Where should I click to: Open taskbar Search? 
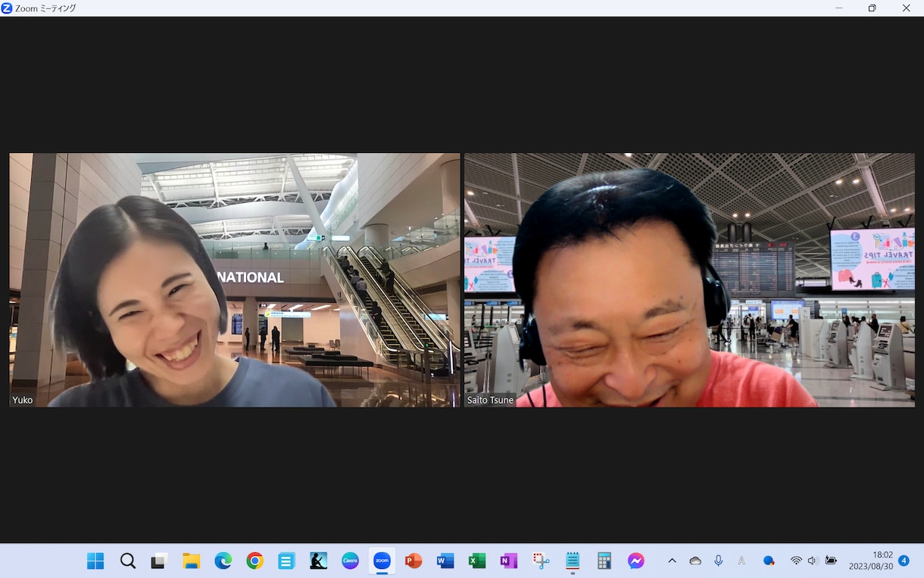(128, 561)
